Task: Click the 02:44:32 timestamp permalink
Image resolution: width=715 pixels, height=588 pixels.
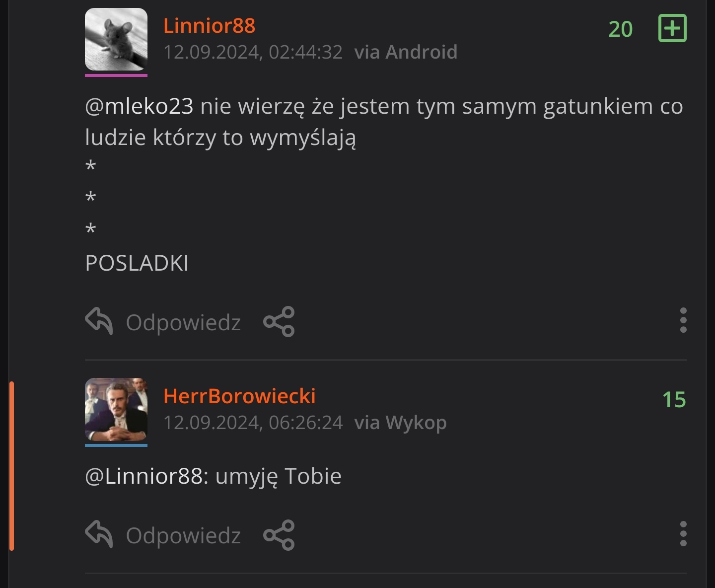Action: pos(253,52)
